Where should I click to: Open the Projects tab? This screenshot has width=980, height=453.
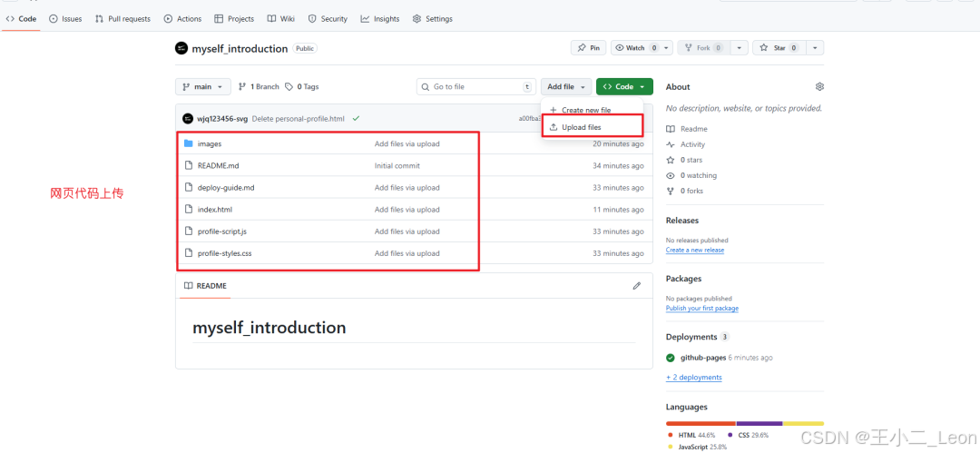click(x=234, y=19)
